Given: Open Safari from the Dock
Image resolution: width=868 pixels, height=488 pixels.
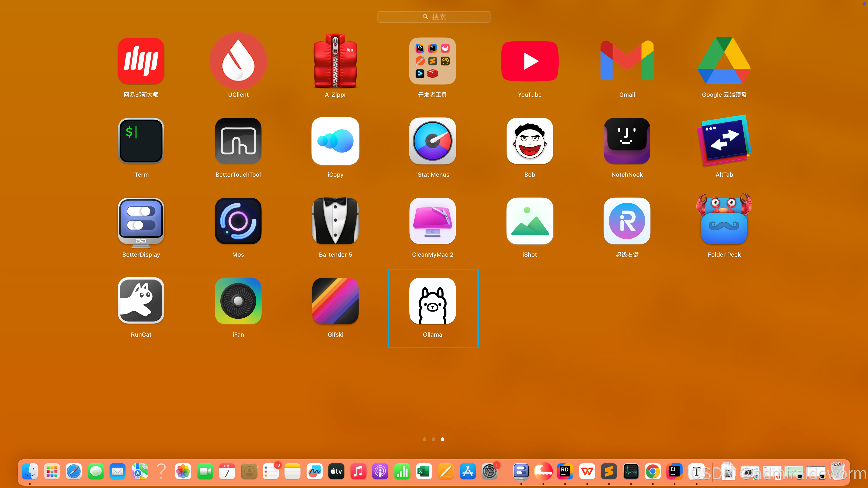Looking at the screenshot, I should click(73, 472).
